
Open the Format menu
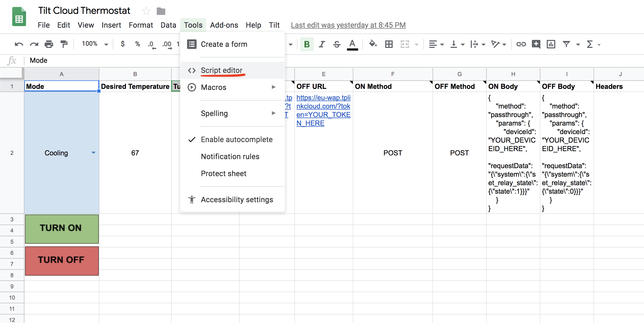[x=141, y=25]
